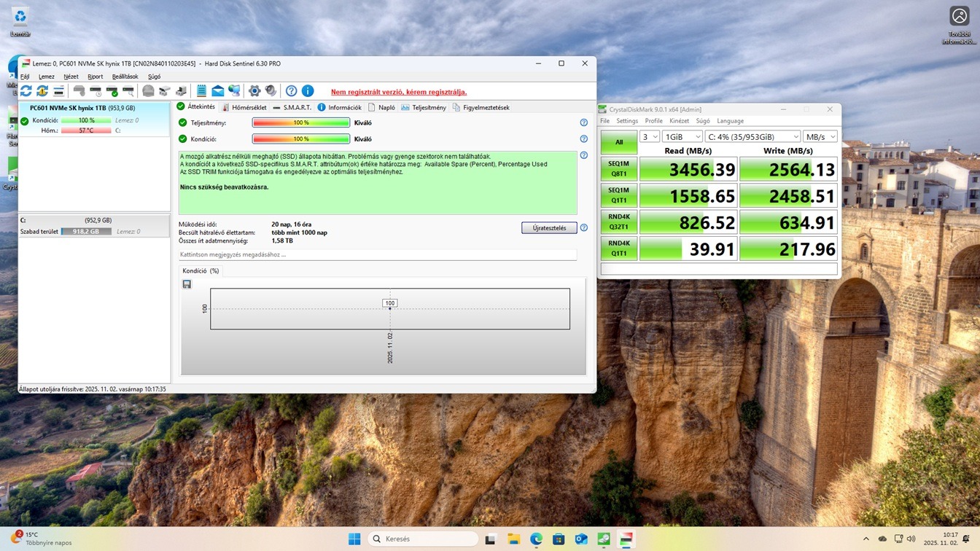The width and height of the screenshot is (980, 551).
Task: Click the RND4K Q1T1 test button
Action: pos(618,249)
